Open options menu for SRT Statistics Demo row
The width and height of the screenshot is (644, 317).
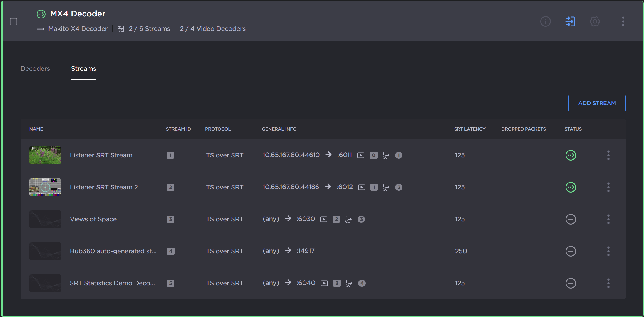(x=608, y=283)
